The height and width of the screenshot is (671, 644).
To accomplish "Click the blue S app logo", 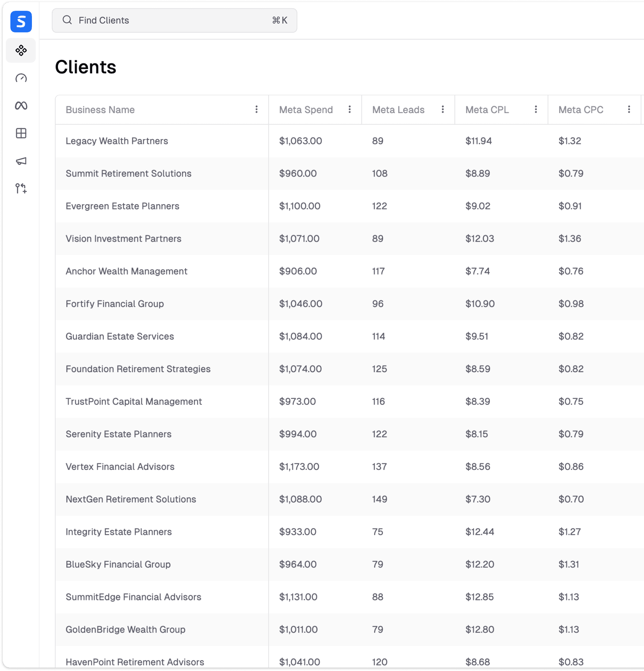I will point(21,22).
